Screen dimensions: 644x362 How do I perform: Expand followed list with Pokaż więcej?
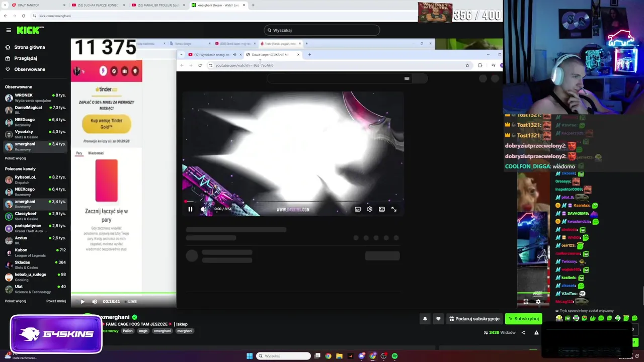(x=15, y=158)
